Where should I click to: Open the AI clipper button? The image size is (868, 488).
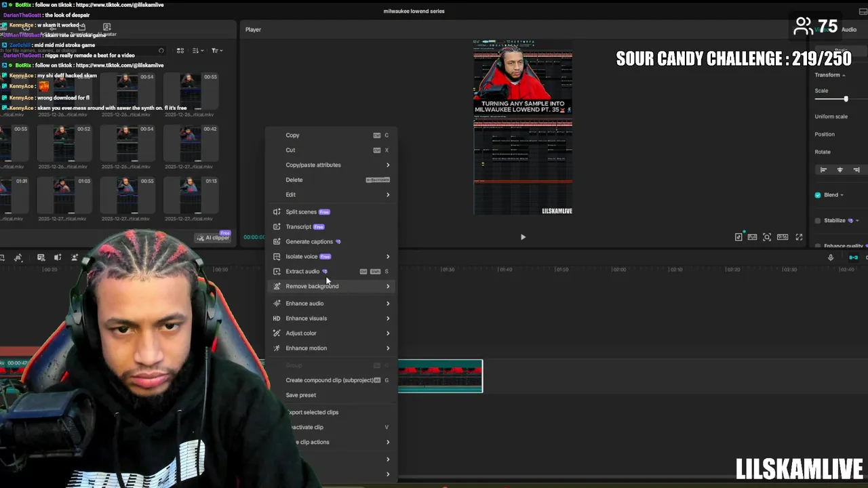(x=214, y=237)
